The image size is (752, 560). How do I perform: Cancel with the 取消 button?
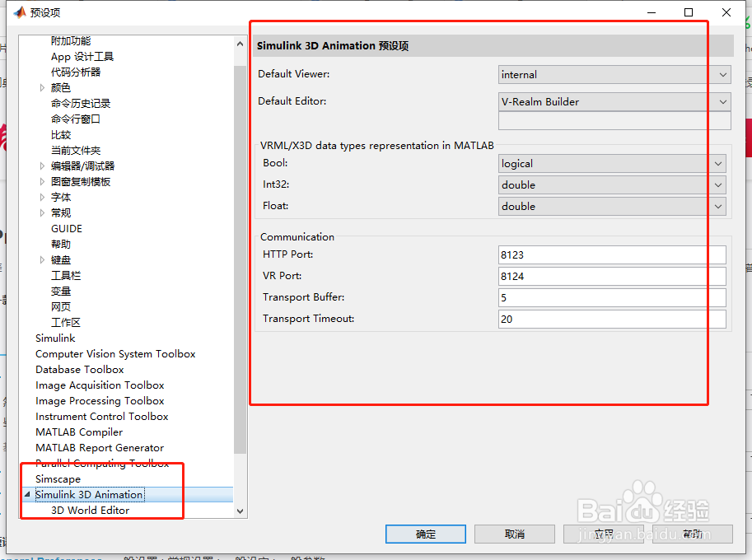[515, 534]
